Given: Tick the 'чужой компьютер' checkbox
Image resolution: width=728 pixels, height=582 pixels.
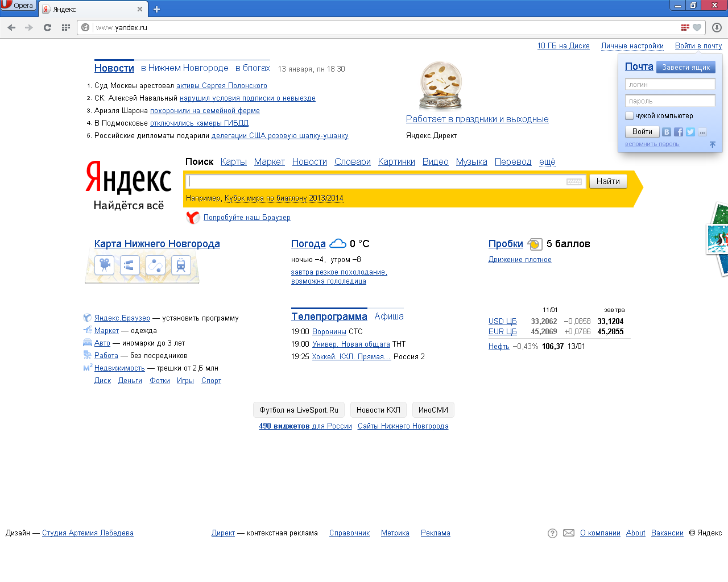Looking at the screenshot, I should 629,116.
